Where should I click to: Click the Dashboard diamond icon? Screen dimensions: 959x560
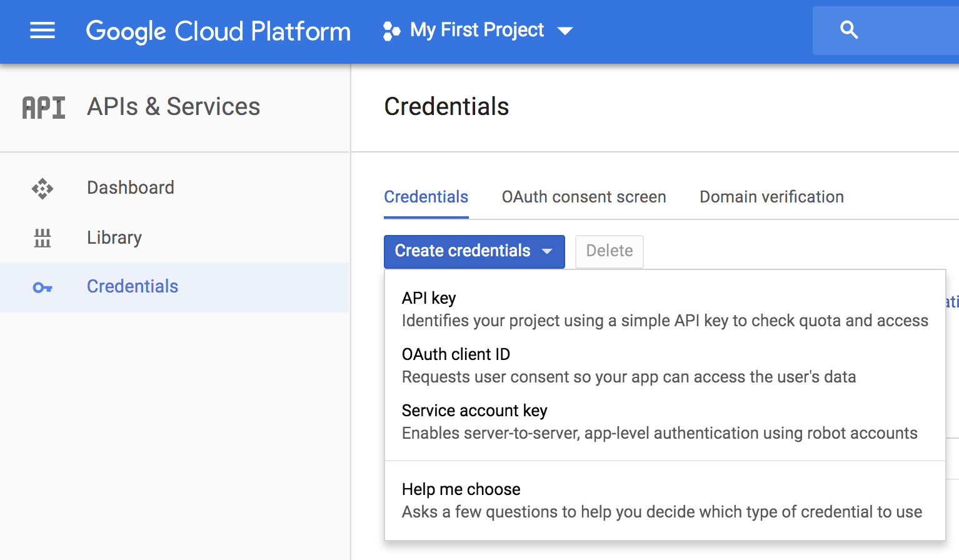(43, 188)
